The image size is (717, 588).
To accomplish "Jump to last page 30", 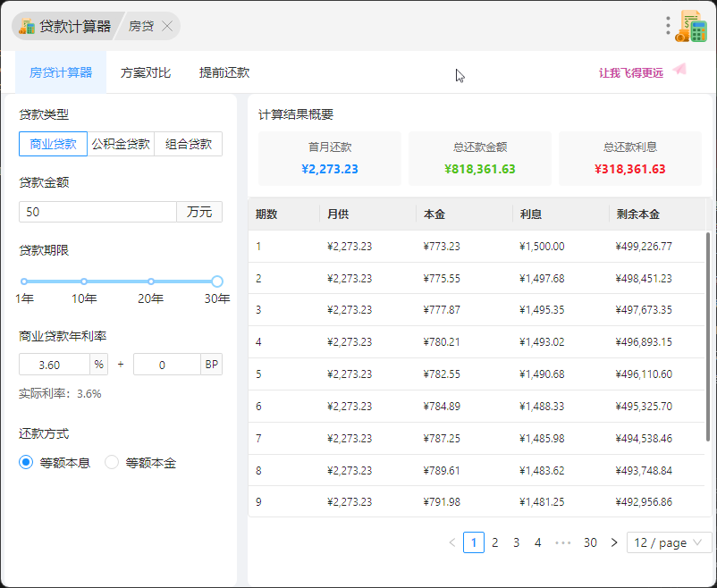I will click(590, 542).
